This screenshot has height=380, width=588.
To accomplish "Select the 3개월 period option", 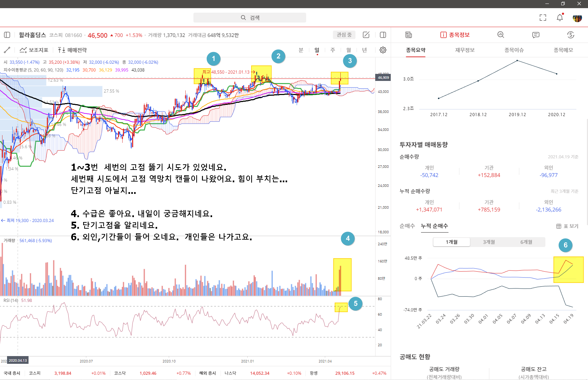I will (x=489, y=242).
